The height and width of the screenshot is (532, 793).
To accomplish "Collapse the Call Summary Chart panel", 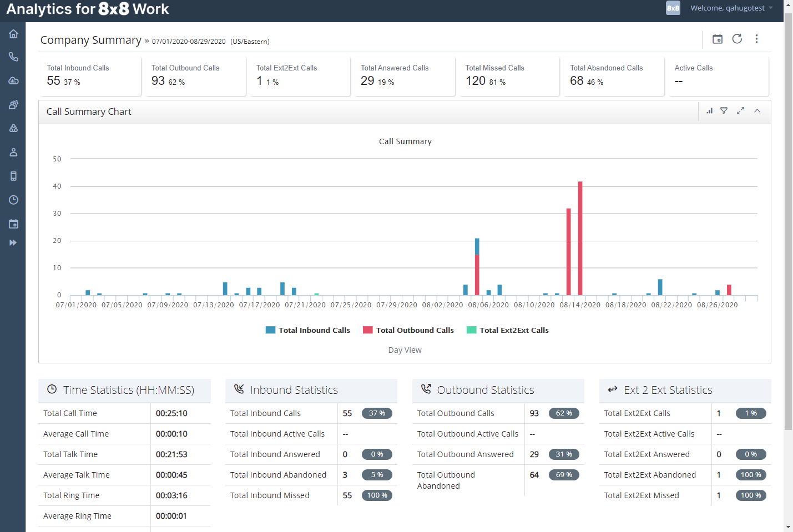I will [x=757, y=111].
